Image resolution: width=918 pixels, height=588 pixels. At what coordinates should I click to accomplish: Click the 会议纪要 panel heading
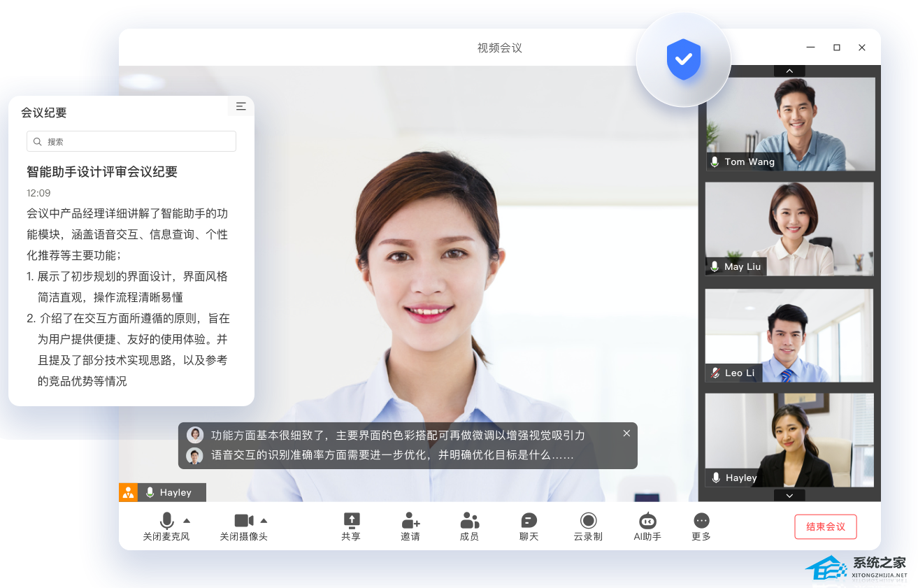tap(43, 113)
